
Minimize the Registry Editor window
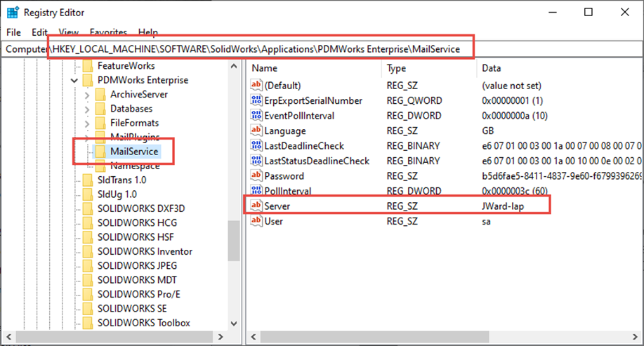[553, 12]
